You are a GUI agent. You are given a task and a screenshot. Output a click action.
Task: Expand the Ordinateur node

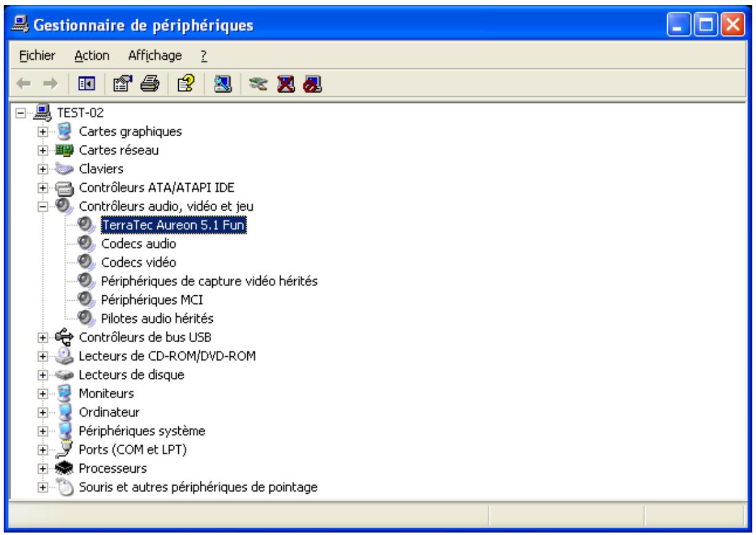(x=43, y=412)
